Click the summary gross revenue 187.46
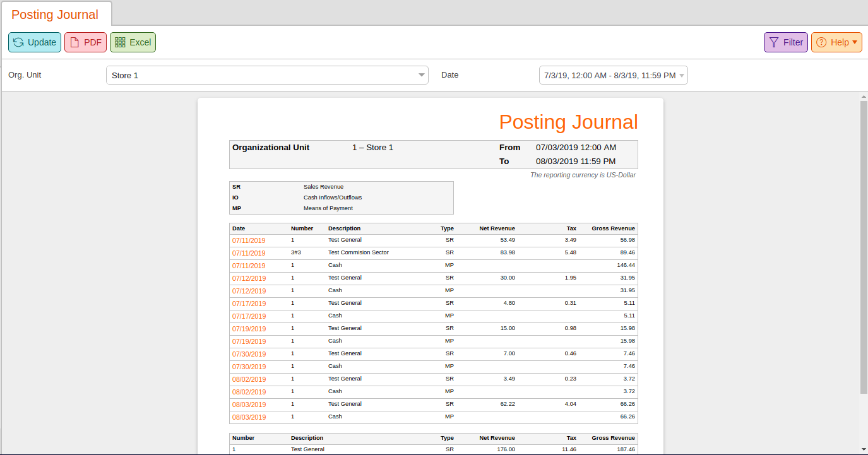Screen dimensions: 868x455 626,449
